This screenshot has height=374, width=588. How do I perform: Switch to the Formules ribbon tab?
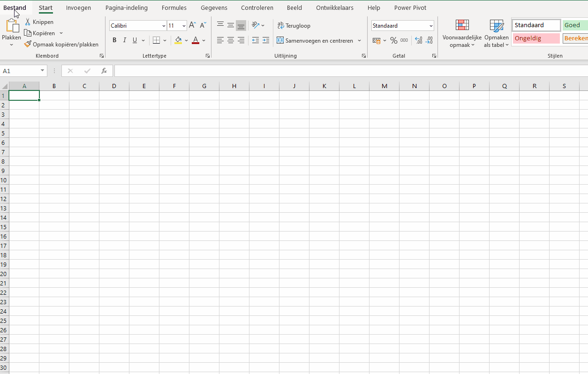coord(174,7)
